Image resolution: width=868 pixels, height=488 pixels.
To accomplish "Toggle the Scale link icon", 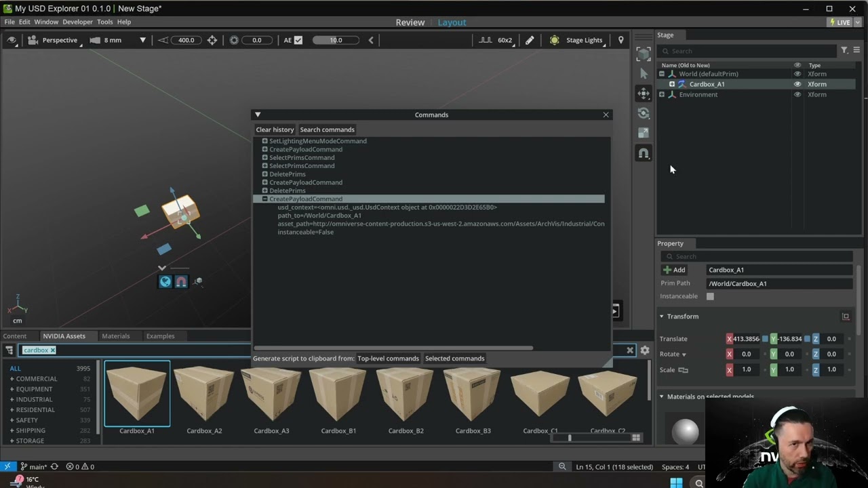I will click(683, 370).
